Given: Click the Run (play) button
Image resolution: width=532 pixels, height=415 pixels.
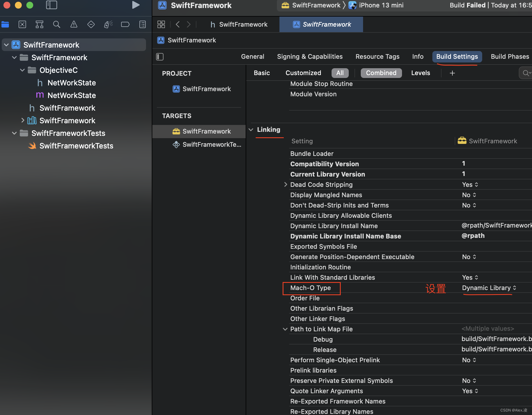Looking at the screenshot, I should (136, 5).
